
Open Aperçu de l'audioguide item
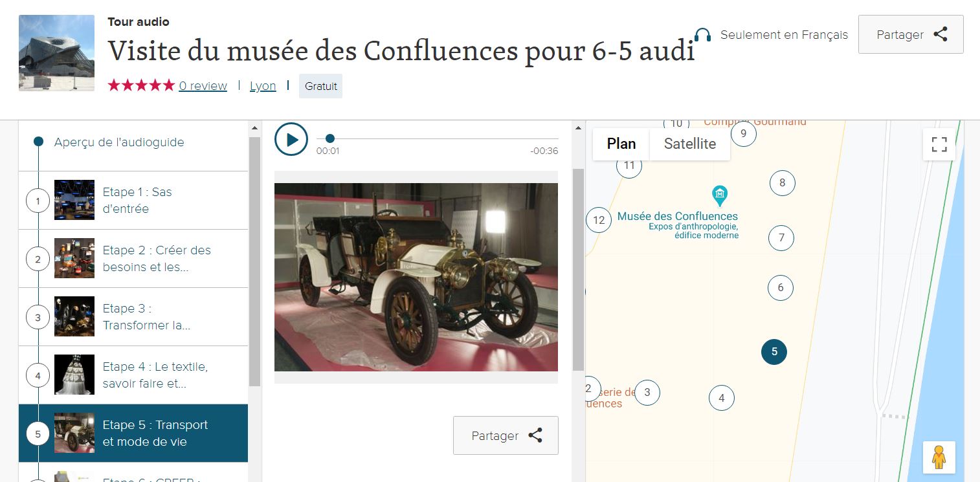click(119, 142)
